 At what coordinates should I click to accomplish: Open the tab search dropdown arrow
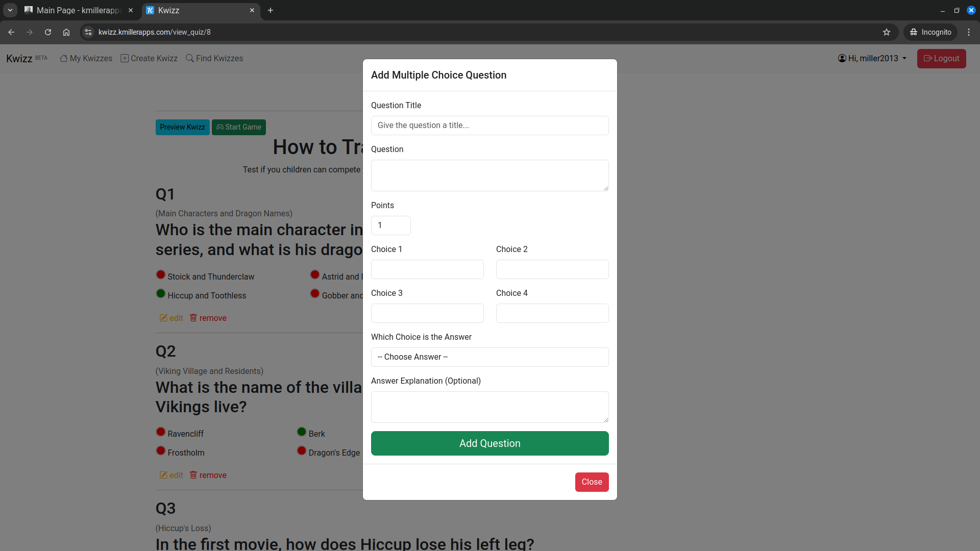pyautogui.click(x=10, y=10)
